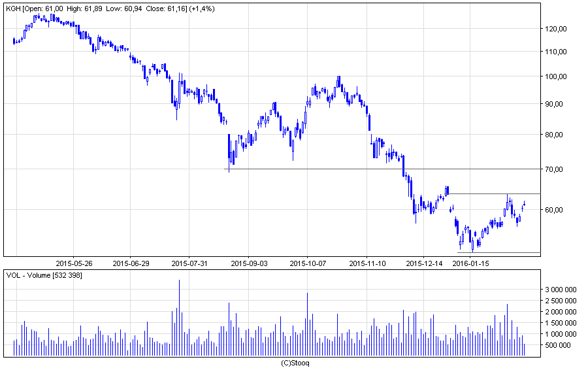Image resolution: width=588 pixels, height=368 pixels.
Task: Click the (C)Stooq copyright text
Action: [x=295, y=363]
